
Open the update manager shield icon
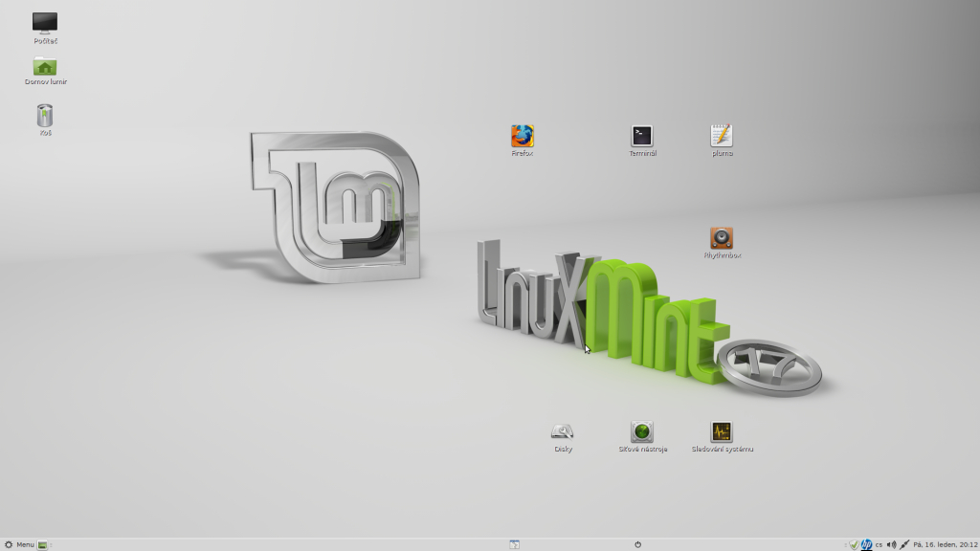click(854, 544)
